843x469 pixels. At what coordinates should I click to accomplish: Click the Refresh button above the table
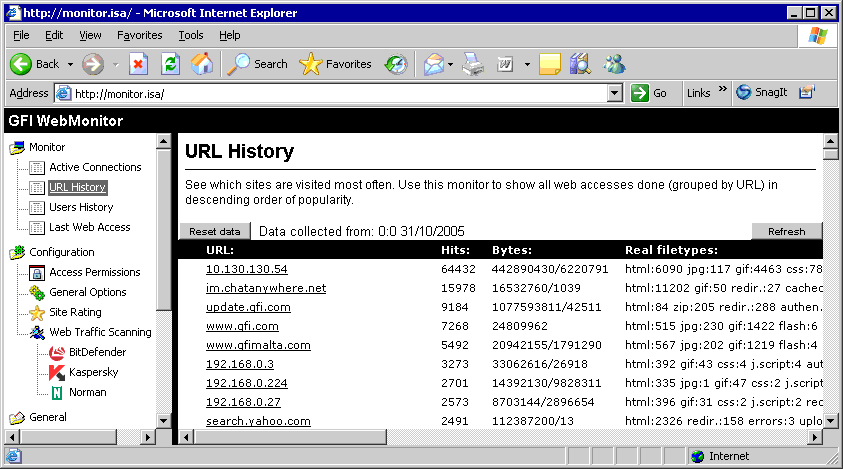click(787, 231)
